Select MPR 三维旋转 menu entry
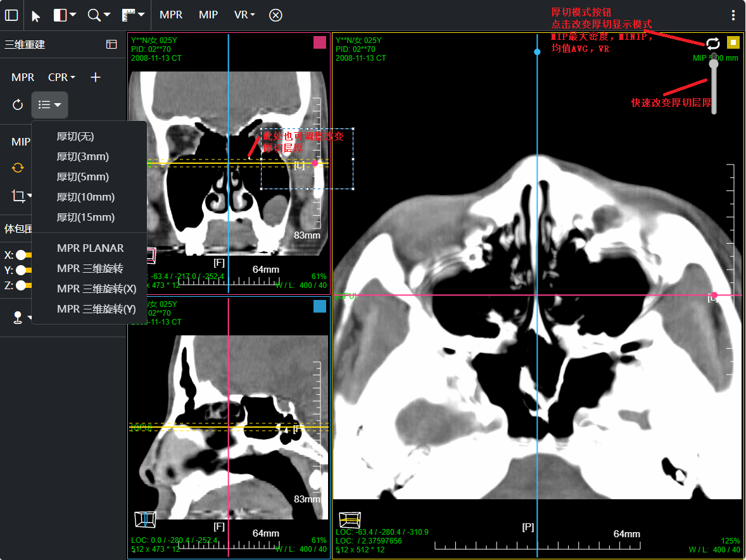The image size is (746, 560). [90, 268]
